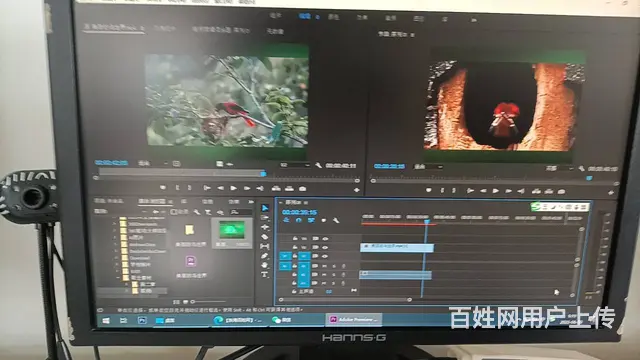Play the clip in Source monitor
This screenshot has height=360, width=640.
click(x=233, y=188)
